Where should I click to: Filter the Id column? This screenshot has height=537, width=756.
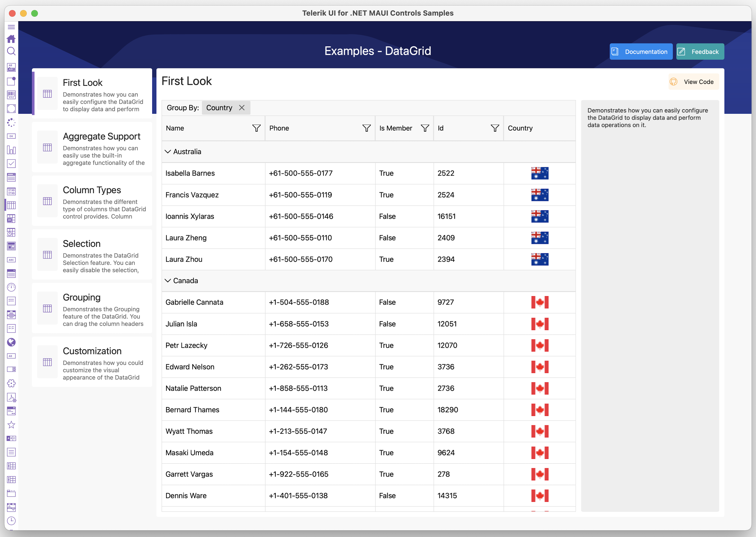(x=495, y=128)
